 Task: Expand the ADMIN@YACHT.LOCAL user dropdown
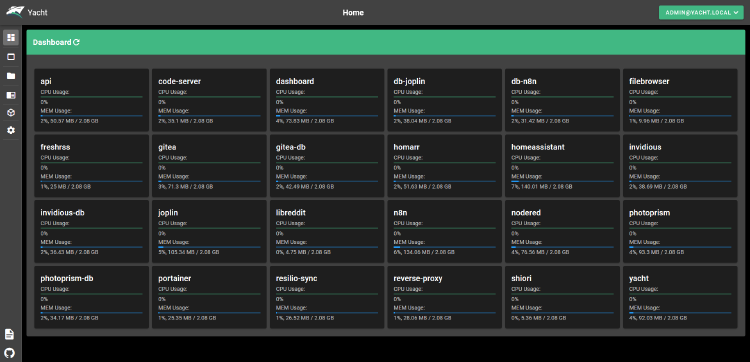point(701,12)
